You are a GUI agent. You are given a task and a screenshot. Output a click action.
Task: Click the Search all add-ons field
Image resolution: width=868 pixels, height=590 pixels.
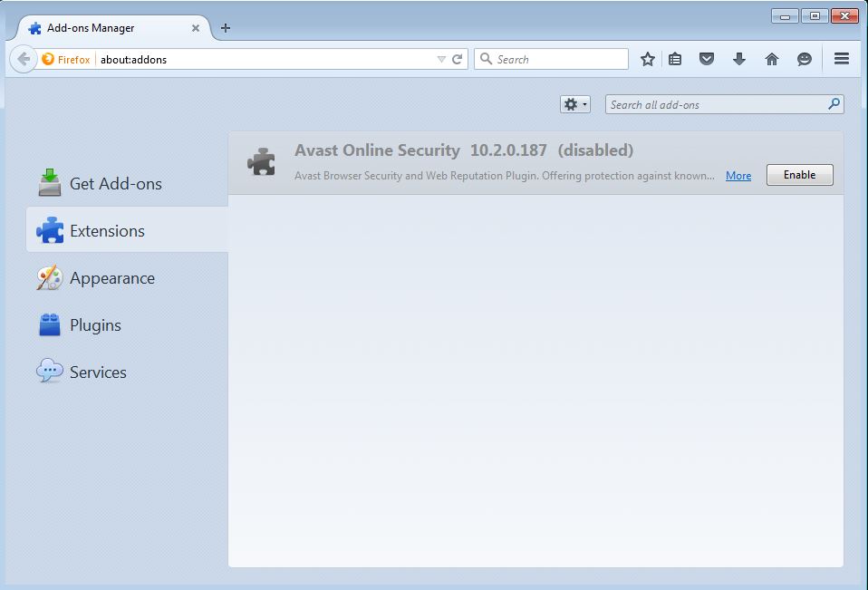click(724, 104)
